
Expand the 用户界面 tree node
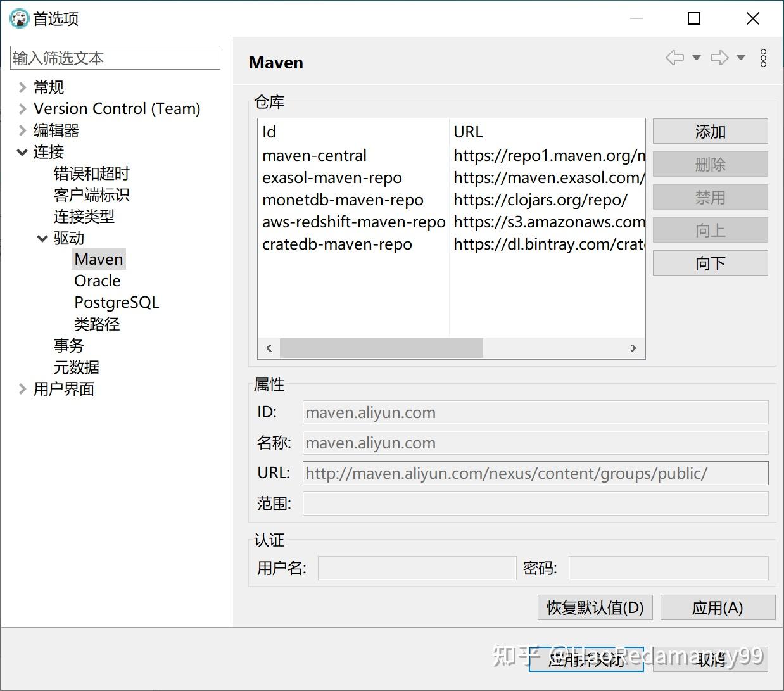[22, 389]
